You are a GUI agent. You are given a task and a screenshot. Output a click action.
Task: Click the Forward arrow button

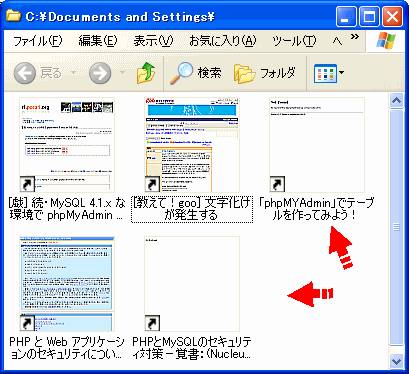100,73
